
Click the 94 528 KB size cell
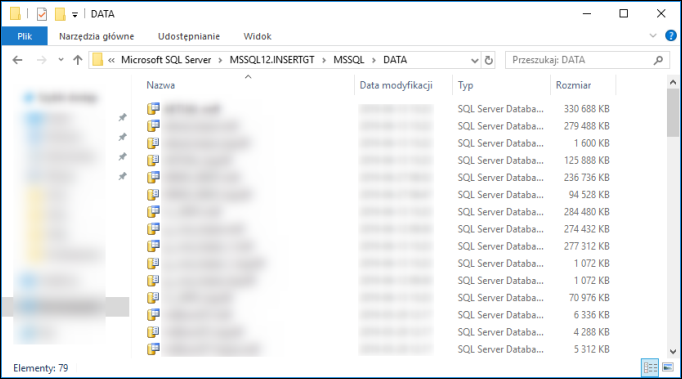[589, 195]
